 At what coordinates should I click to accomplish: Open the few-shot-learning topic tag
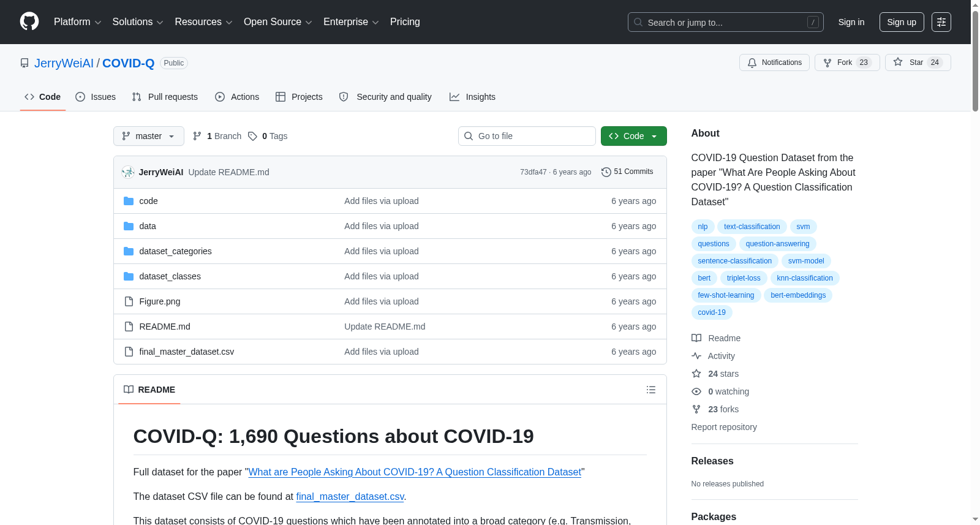pos(726,295)
